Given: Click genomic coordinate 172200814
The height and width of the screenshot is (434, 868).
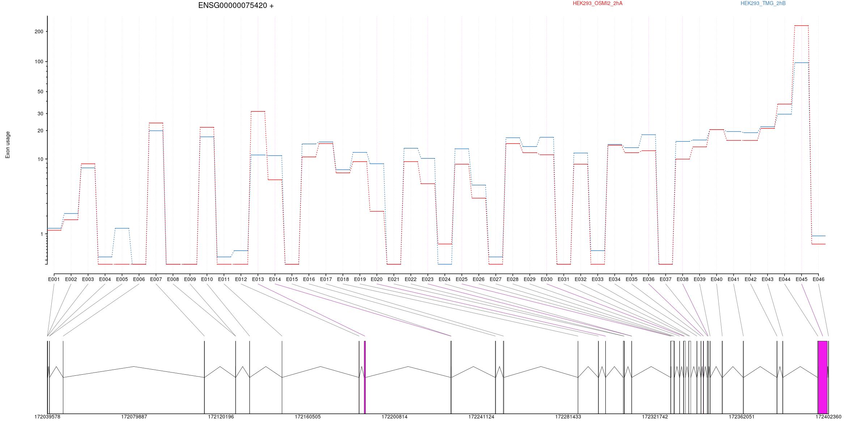Looking at the screenshot, I should [395, 417].
